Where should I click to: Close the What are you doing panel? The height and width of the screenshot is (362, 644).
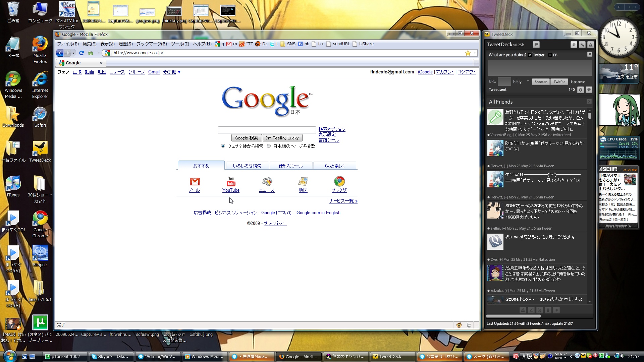pos(590,54)
